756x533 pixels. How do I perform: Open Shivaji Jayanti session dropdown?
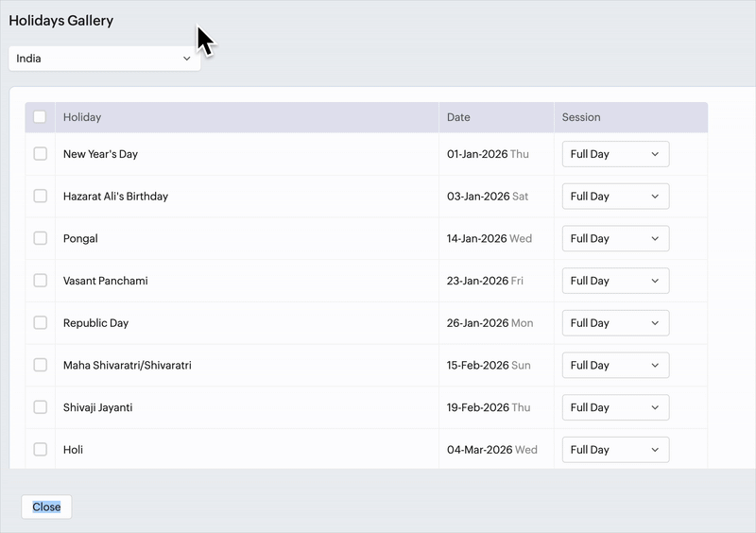(x=616, y=407)
